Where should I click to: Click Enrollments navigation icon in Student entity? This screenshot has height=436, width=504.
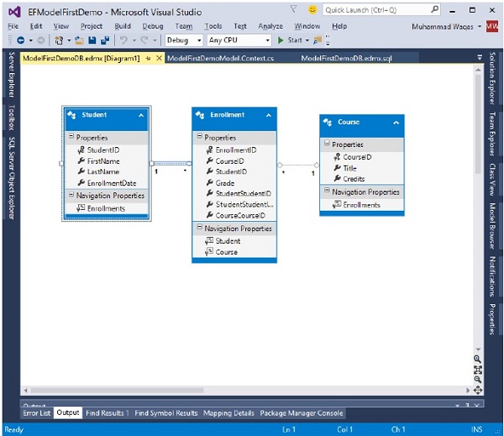[81, 208]
